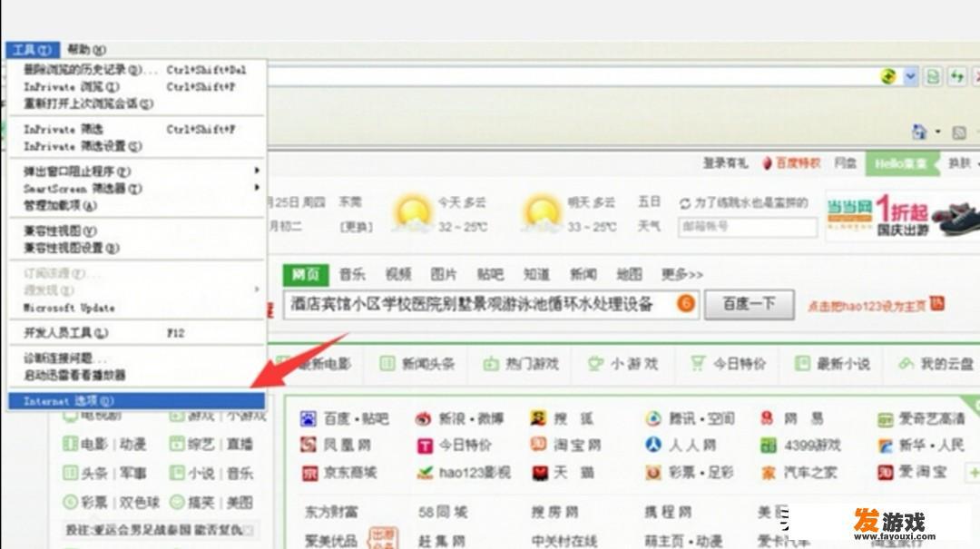Click the 58同城 site link
The height and width of the screenshot is (549, 980).
click(x=443, y=512)
